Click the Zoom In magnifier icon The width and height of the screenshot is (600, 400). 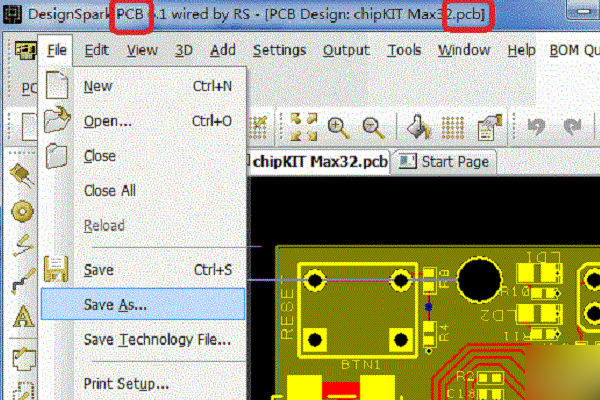[338, 127]
